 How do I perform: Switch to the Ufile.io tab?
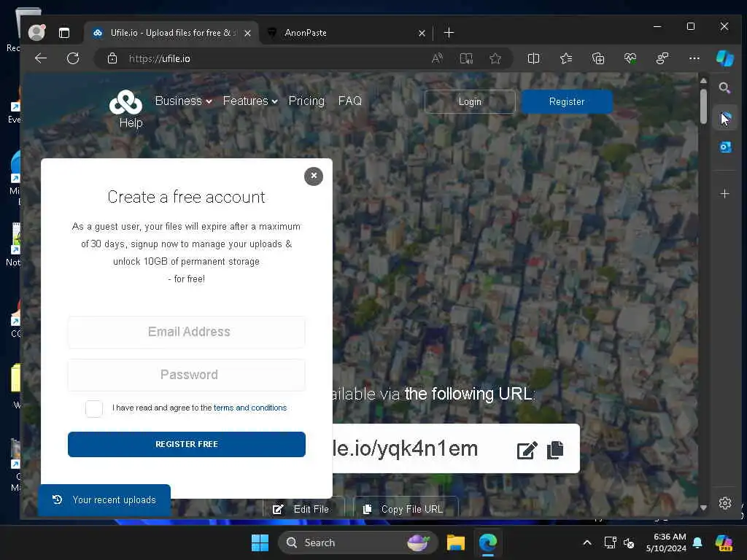click(171, 33)
